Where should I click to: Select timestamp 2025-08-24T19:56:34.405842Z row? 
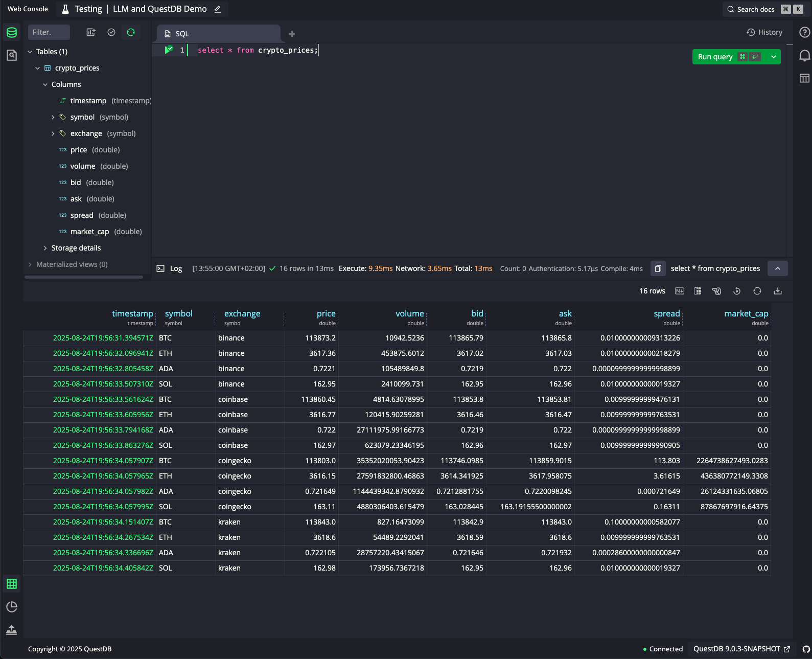coord(103,568)
